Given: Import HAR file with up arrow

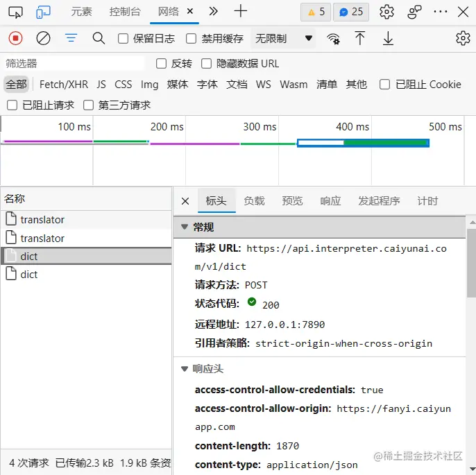Looking at the screenshot, I should point(359,39).
